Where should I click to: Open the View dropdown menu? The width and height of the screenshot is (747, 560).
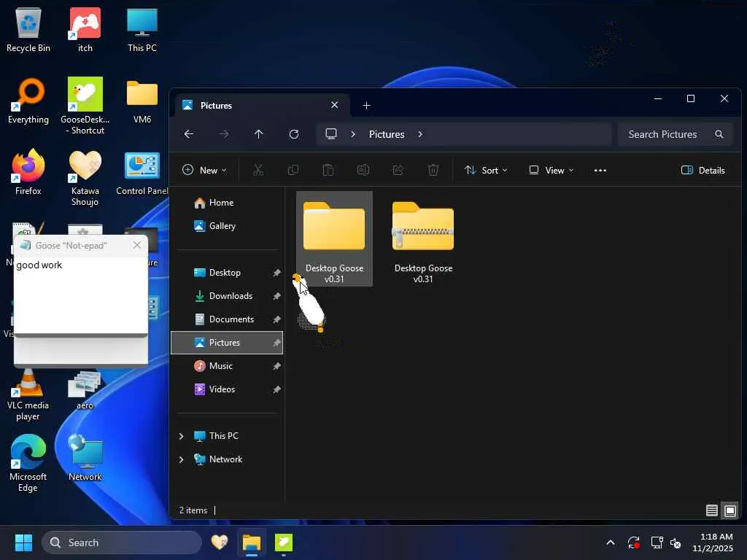[551, 170]
